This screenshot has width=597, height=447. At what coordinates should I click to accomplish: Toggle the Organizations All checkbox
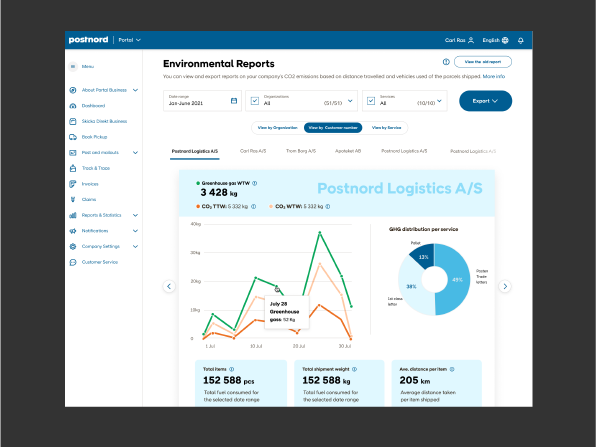[x=255, y=101]
